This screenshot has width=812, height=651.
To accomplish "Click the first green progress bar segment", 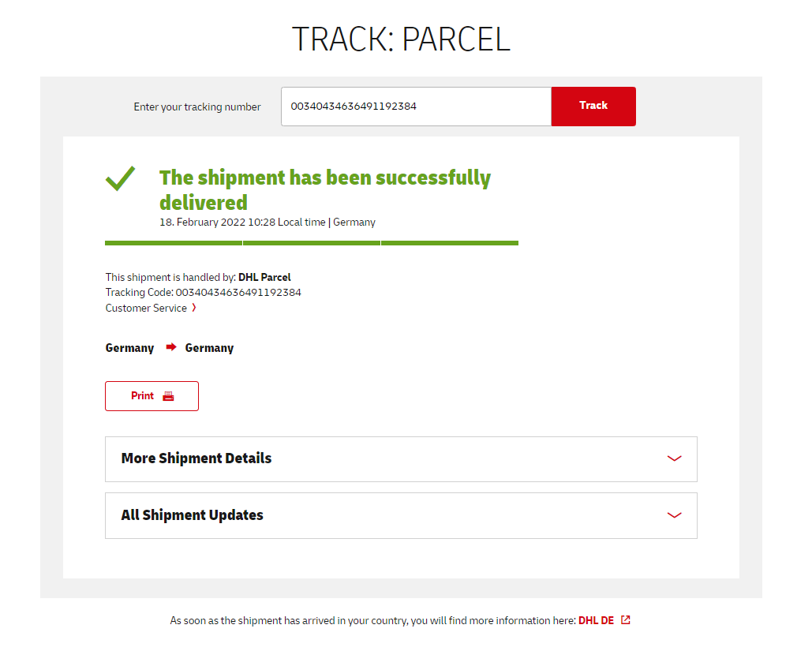I will (x=174, y=243).
